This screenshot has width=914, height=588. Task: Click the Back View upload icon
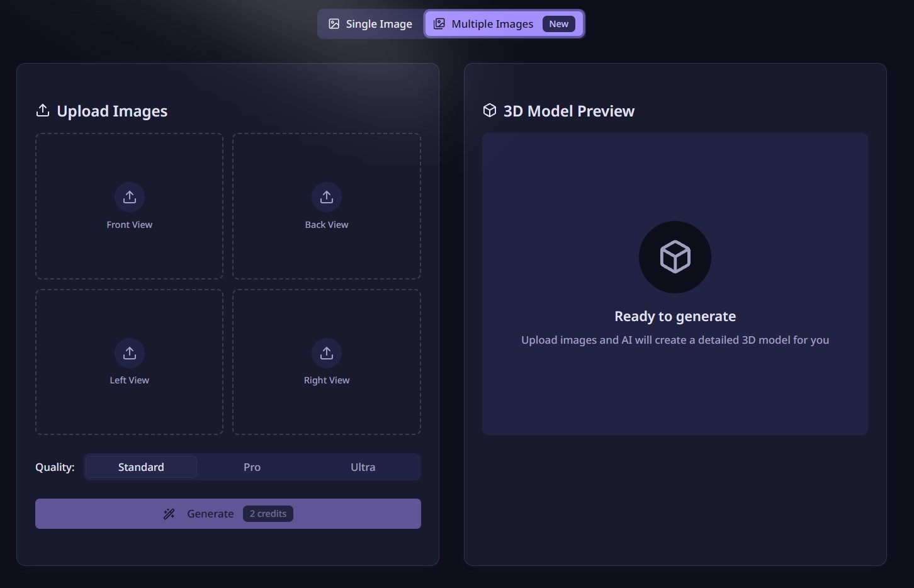[x=327, y=197]
